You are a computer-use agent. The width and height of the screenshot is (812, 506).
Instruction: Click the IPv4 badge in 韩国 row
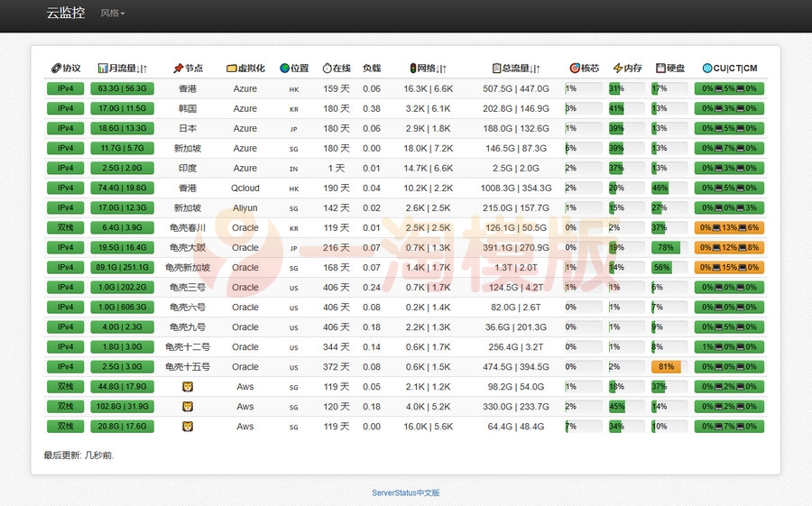(x=65, y=108)
